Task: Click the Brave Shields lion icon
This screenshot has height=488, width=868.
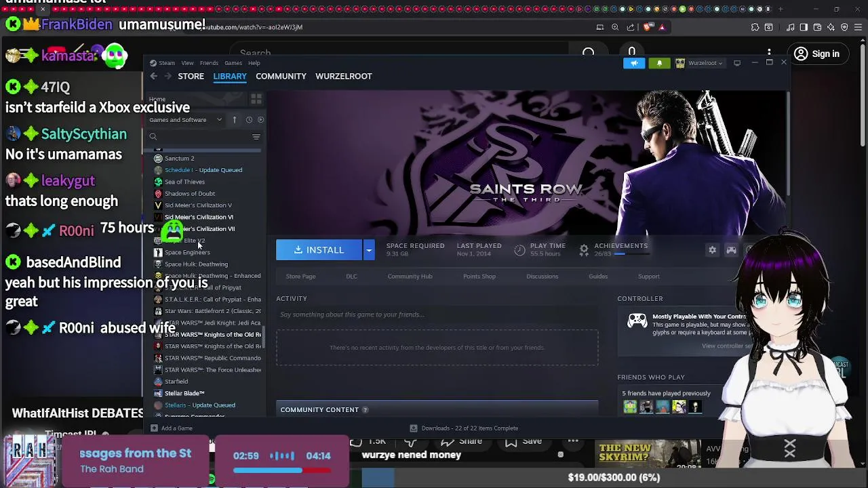Action: 648,27
